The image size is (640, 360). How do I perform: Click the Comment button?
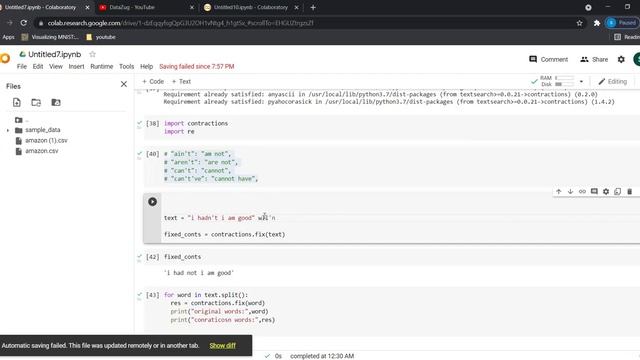(548, 60)
